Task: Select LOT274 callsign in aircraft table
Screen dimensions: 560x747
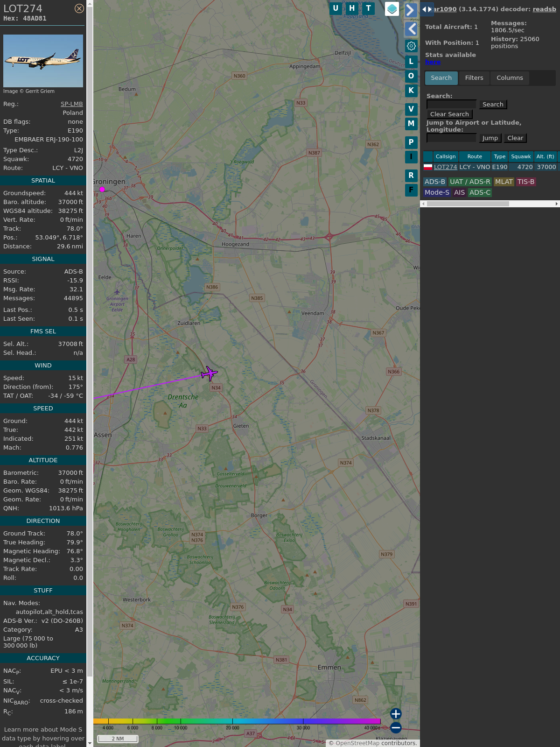Action: click(x=446, y=167)
